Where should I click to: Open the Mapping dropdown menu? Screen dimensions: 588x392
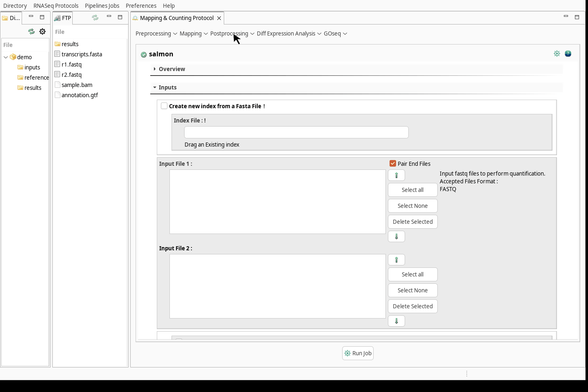point(194,33)
